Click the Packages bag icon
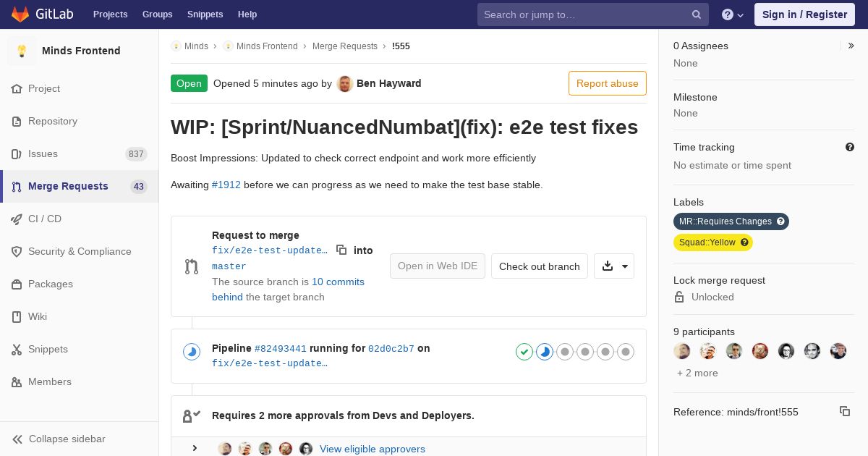This screenshot has width=868, height=456. (17, 284)
